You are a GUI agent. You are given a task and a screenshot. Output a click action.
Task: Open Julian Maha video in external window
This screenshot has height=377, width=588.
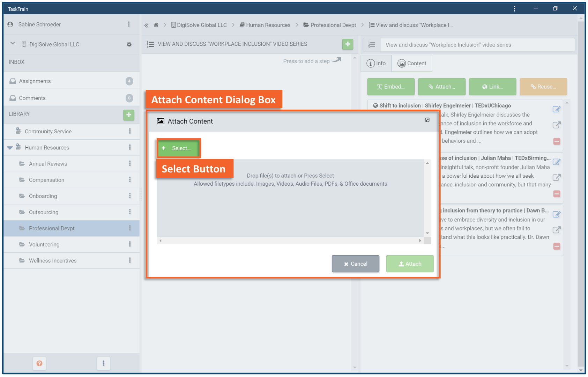click(557, 177)
